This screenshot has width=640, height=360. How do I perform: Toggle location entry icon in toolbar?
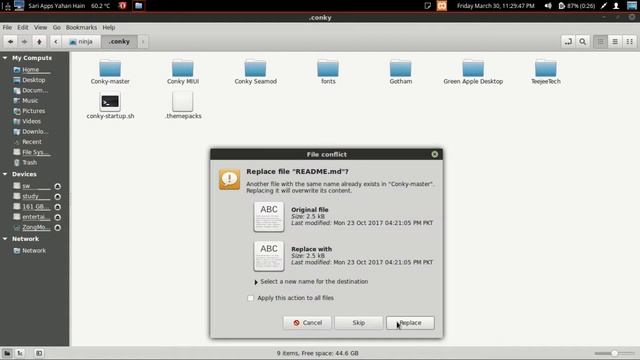568,42
